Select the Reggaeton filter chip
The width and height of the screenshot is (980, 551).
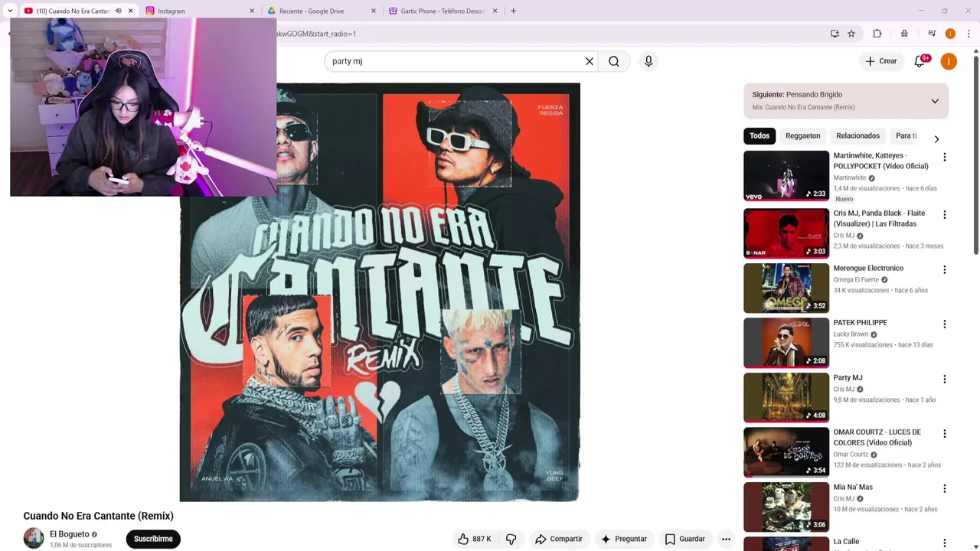pos(802,135)
